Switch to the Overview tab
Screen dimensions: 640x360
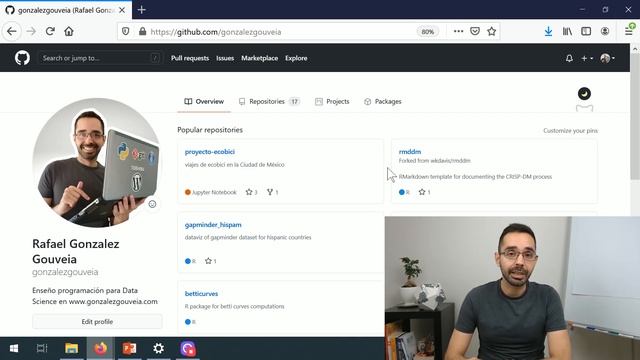point(204,102)
